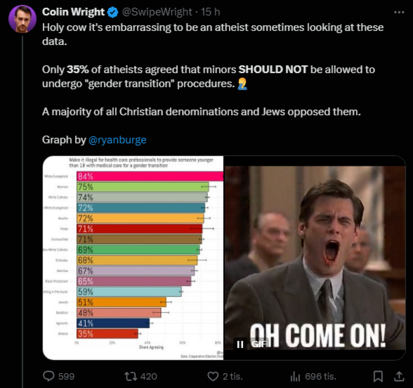The image size is (413, 388).
Task: Click the pink 84% bar
Action: [x=150, y=176]
